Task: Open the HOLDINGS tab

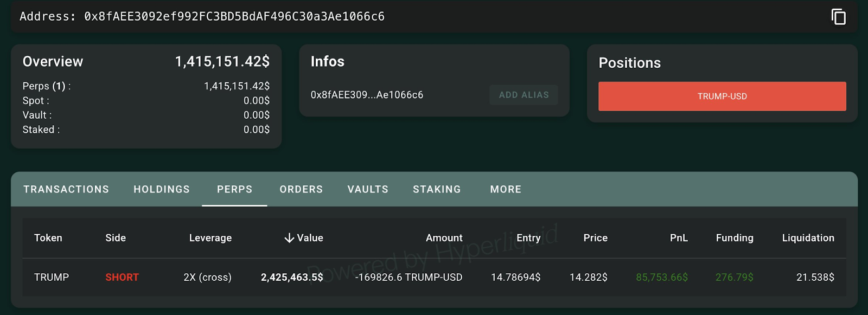Action: 162,189
